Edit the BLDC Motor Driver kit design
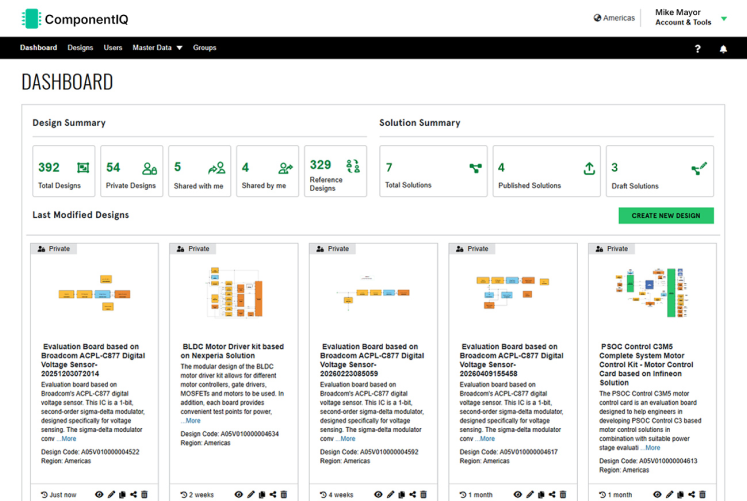Screen dimensions: 747x501 coord(251,494)
